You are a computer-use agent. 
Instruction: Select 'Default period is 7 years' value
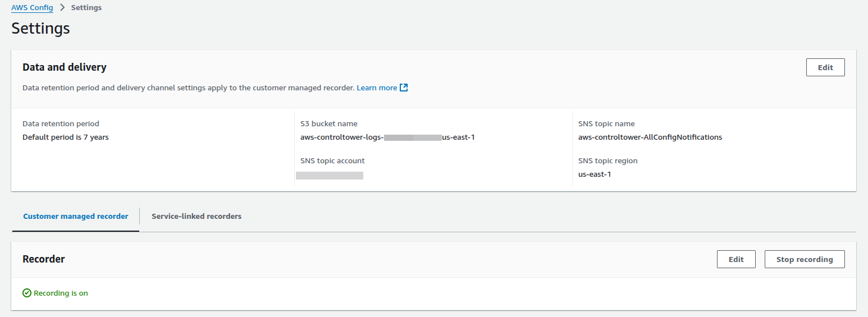pos(66,137)
